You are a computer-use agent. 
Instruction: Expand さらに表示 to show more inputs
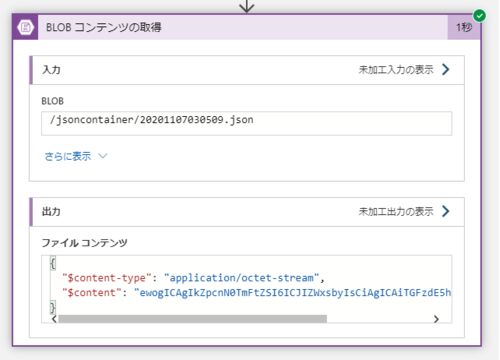coord(68,156)
